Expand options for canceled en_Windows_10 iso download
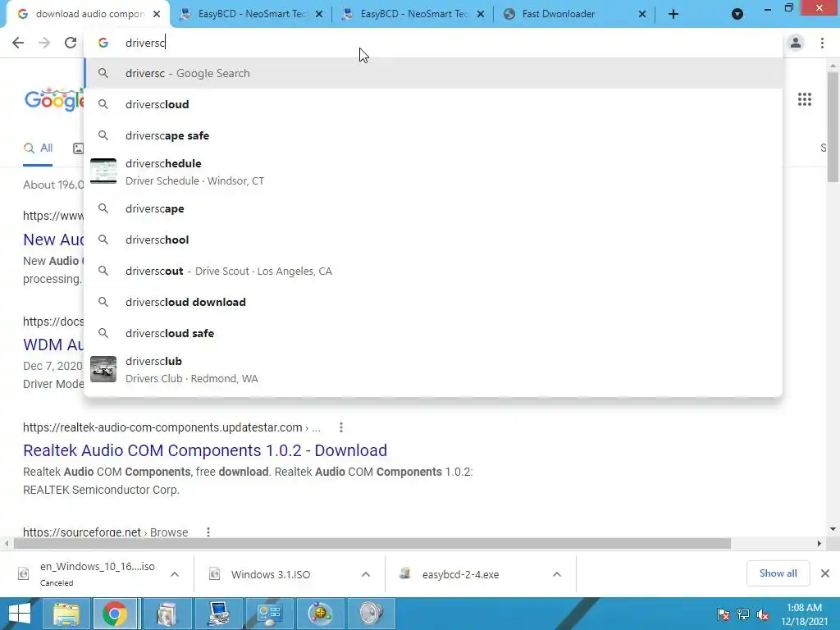This screenshot has width=840, height=630. pyautogui.click(x=175, y=574)
